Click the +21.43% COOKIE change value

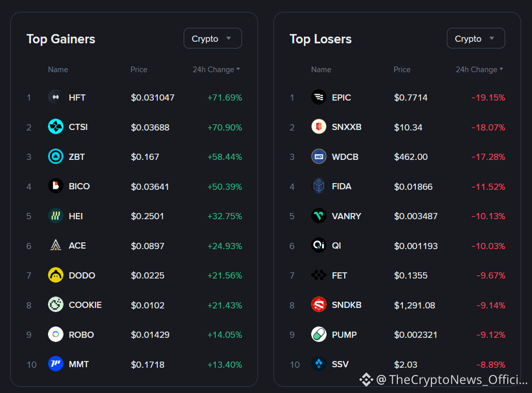tap(224, 305)
